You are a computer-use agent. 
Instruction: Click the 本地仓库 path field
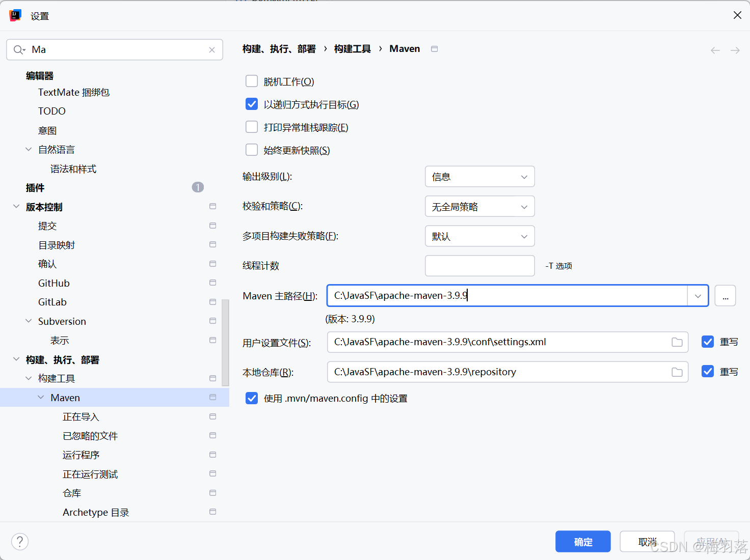507,372
